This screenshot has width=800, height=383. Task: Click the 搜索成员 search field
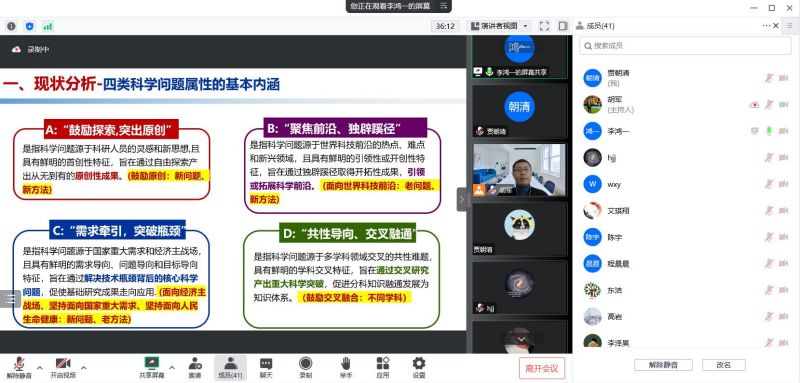[685, 45]
